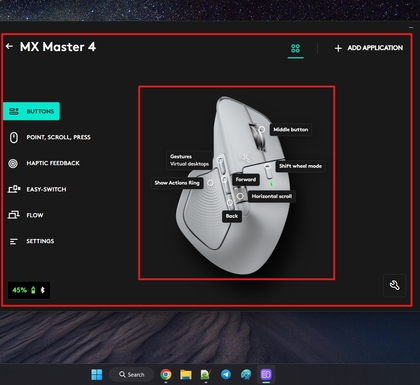Viewport: 420px width, 385px height.
Task: Click the 45% battery status indicator
Action: [x=29, y=290]
